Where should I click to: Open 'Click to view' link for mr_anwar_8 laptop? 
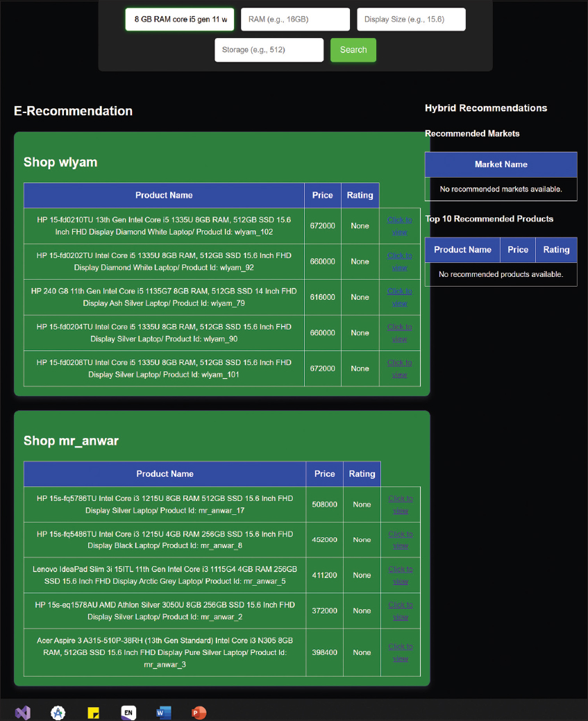401,540
